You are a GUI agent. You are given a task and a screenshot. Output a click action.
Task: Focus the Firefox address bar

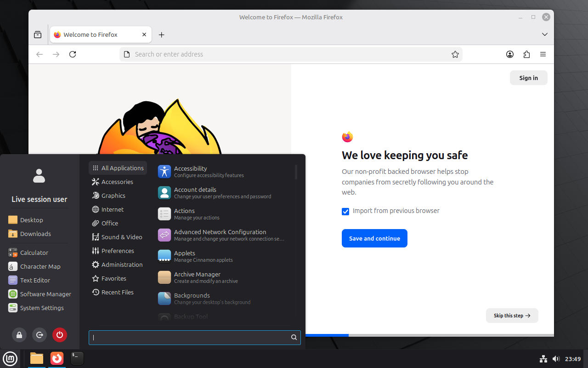(x=291, y=54)
